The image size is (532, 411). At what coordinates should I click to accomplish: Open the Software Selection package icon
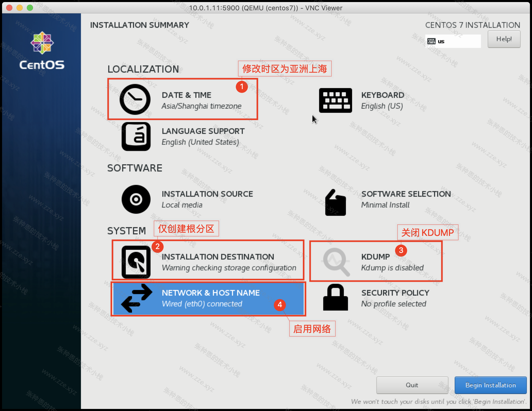pos(335,203)
